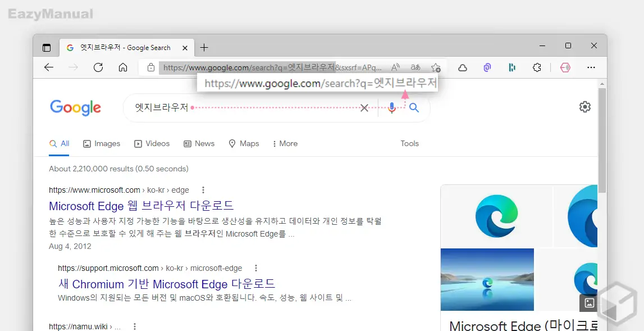Open Microsoft Edge 웹 브라우저 다운로드 link
Viewport: 644px width, 331px height.
point(141,206)
